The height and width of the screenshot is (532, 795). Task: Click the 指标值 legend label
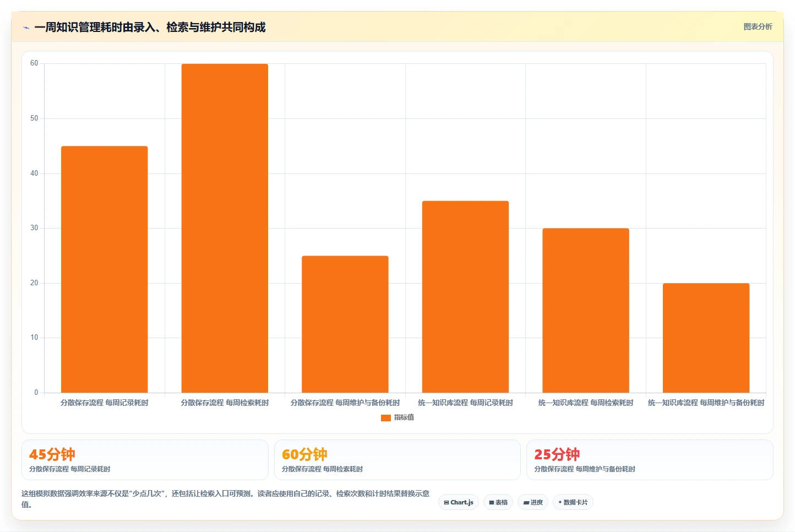coord(404,417)
